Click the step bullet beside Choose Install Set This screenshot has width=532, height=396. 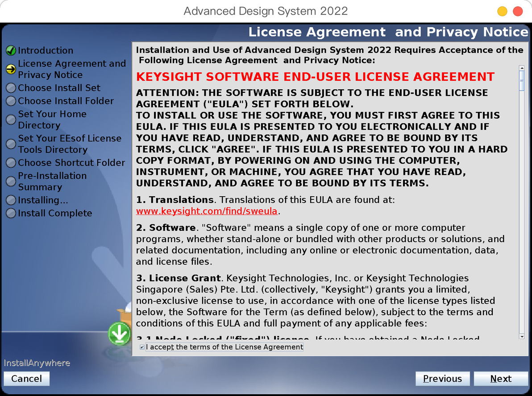coord(11,88)
